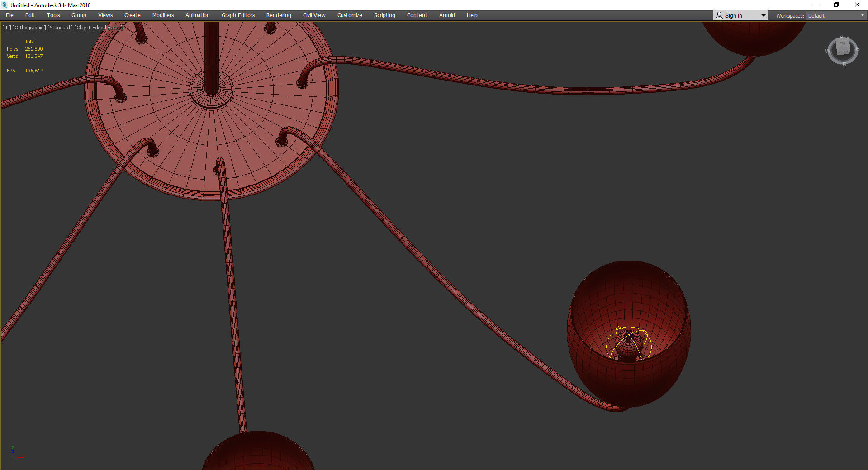868x470 pixels.
Task: Open the Help menu
Action: coord(472,15)
